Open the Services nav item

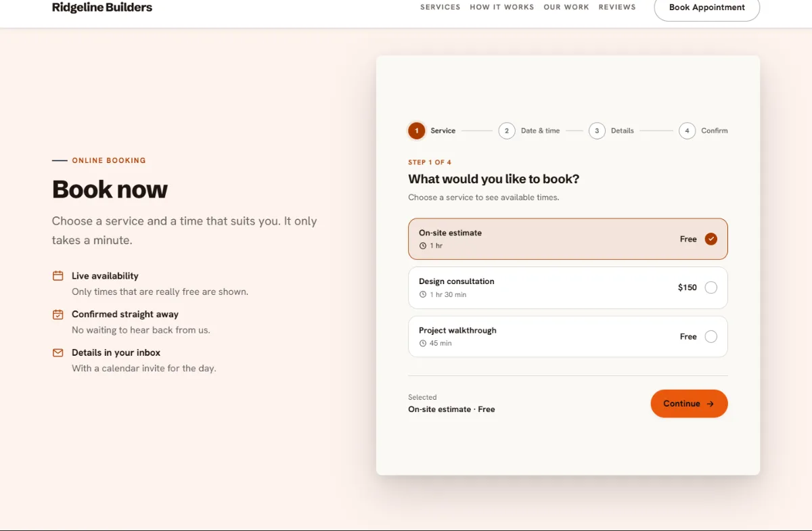[441, 7]
